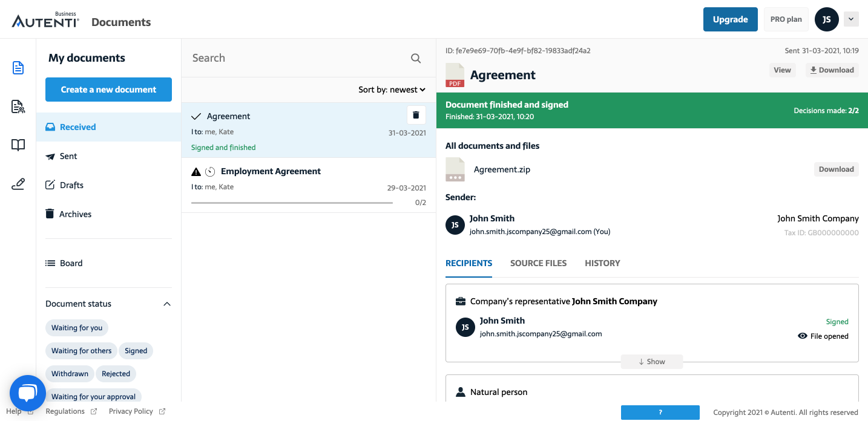Open the Regulations link
The width and height of the screenshot is (868, 421).
point(71,411)
